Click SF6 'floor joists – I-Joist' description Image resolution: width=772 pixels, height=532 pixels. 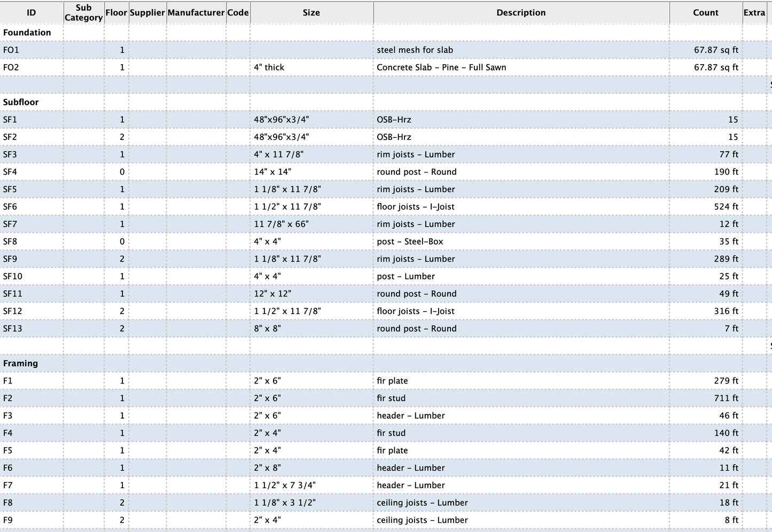416,207
